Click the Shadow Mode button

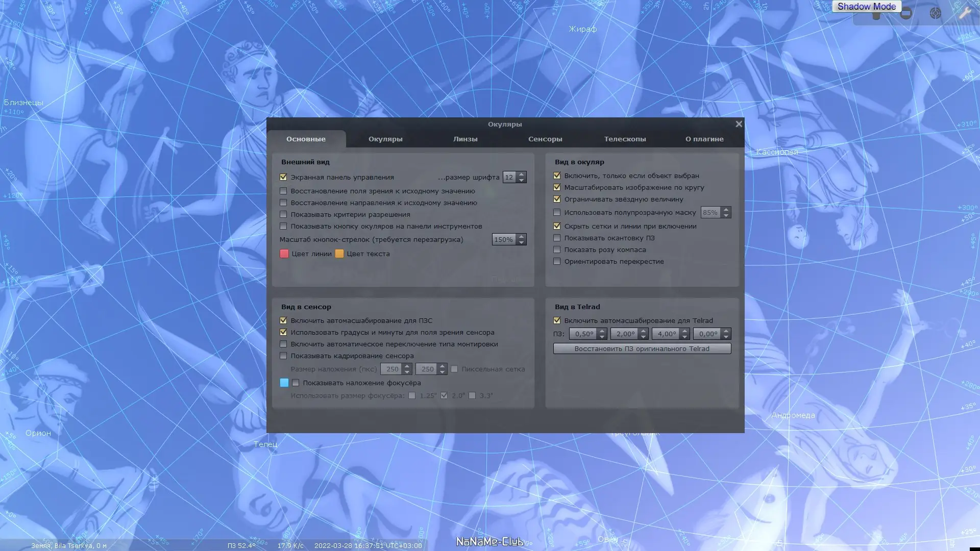tap(866, 7)
